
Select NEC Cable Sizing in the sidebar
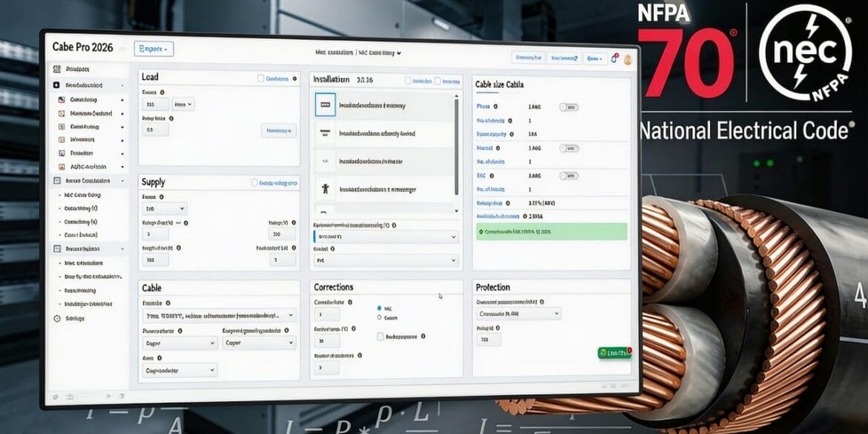(83, 194)
